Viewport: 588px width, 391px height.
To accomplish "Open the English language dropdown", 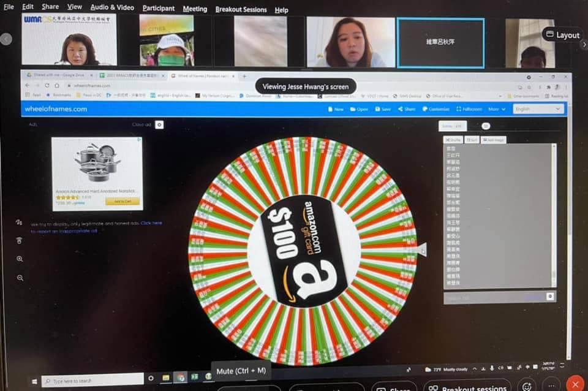I will [538, 109].
